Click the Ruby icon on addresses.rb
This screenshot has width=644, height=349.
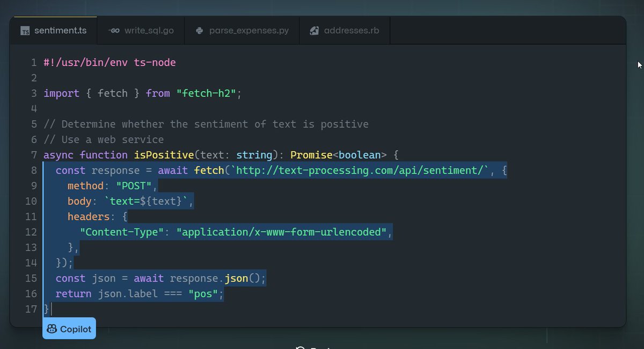314,31
